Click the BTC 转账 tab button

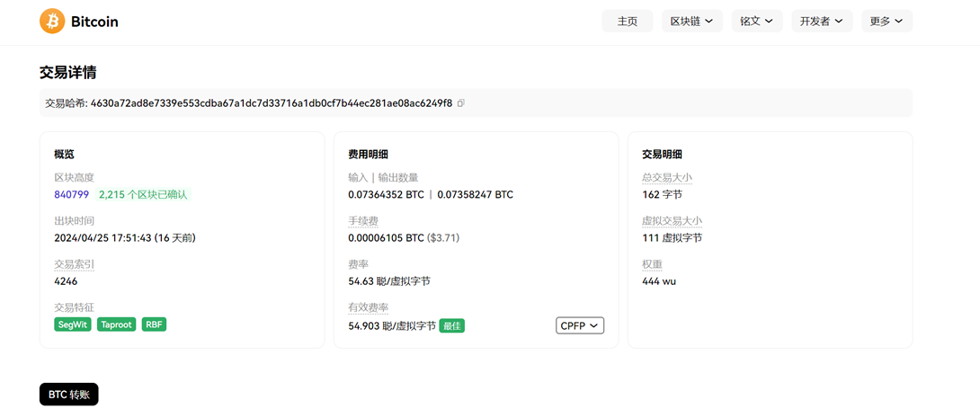coord(68,394)
